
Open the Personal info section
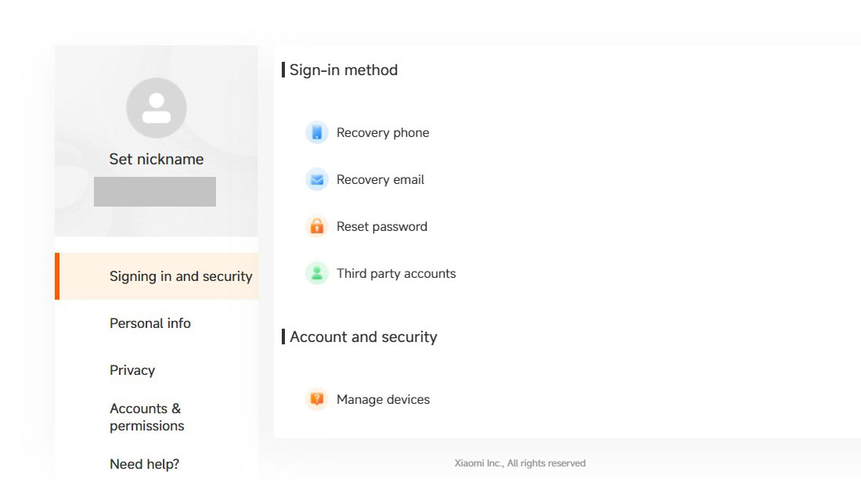click(x=150, y=323)
